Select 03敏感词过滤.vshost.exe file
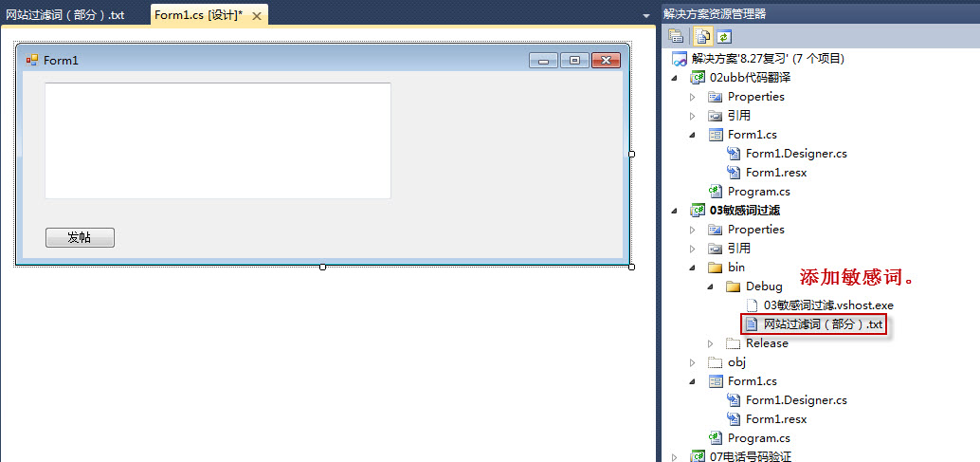 tap(828, 305)
